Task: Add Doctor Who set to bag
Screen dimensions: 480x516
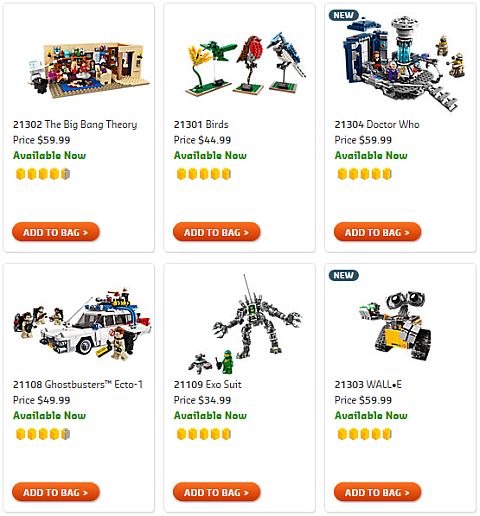Action: click(377, 232)
